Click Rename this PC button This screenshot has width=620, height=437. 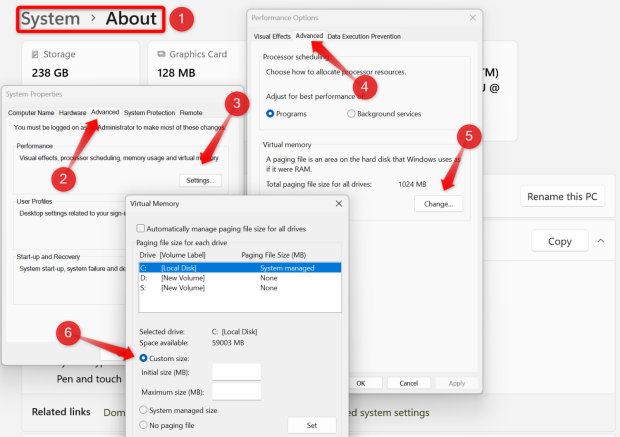[562, 197]
